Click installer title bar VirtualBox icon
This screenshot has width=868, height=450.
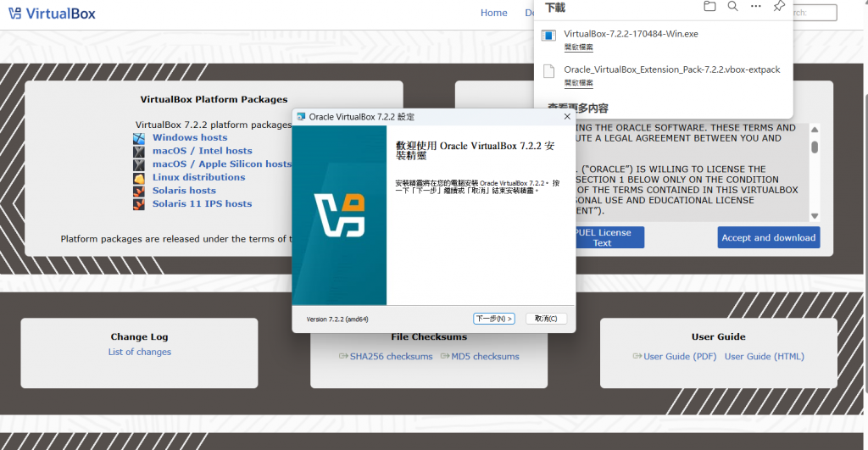(301, 117)
